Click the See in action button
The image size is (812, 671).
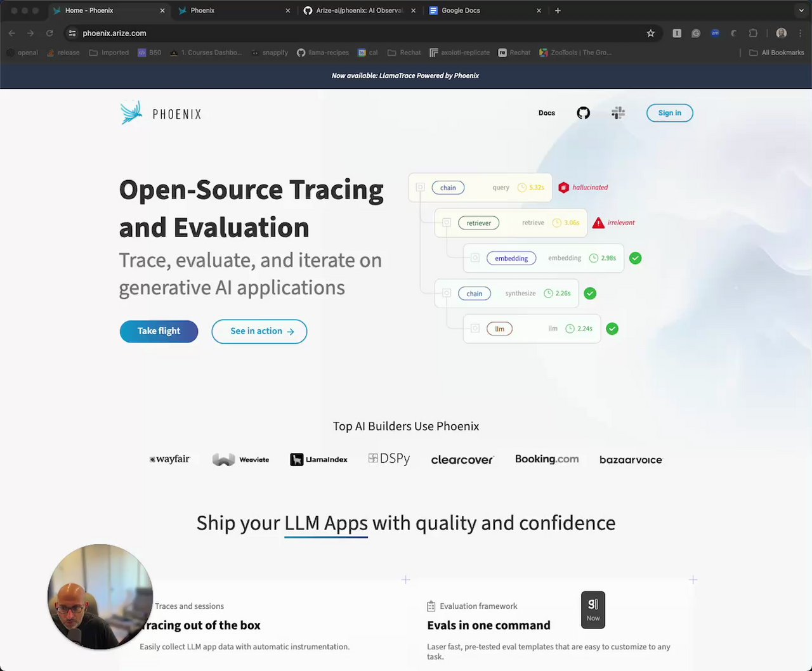[259, 331]
